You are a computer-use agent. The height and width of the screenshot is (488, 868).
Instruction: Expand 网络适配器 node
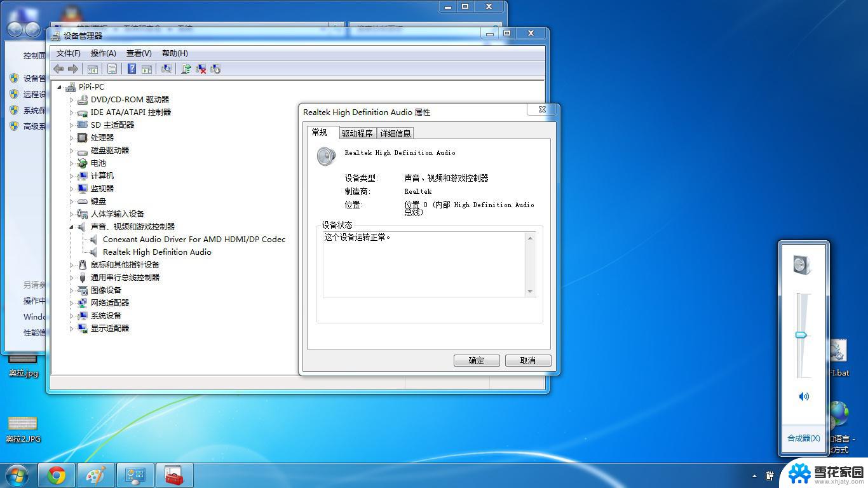tap(72, 303)
